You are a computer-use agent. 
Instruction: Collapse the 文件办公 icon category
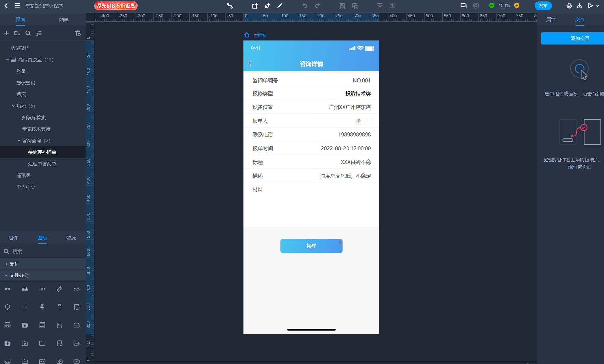(6, 275)
